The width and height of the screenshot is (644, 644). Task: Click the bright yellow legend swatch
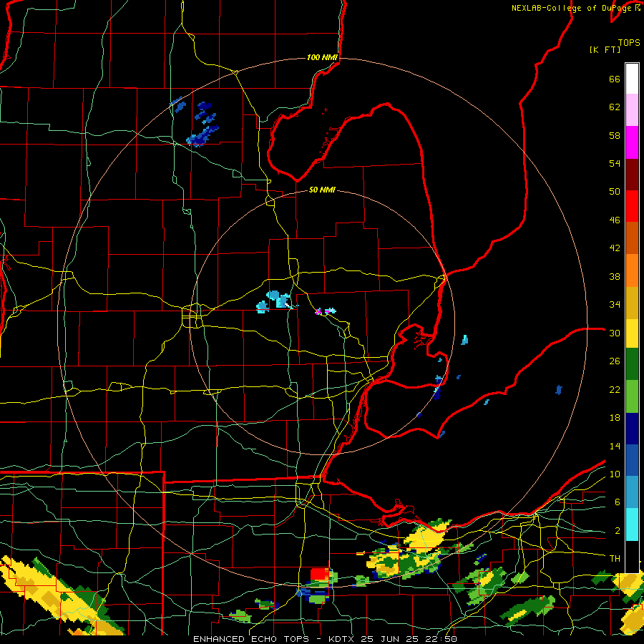click(x=632, y=333)
